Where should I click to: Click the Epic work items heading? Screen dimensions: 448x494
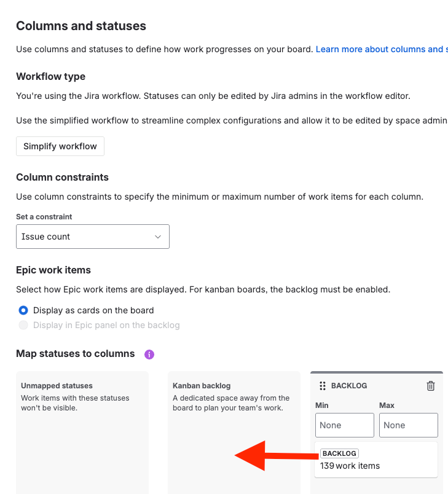(x=53, y=270)
